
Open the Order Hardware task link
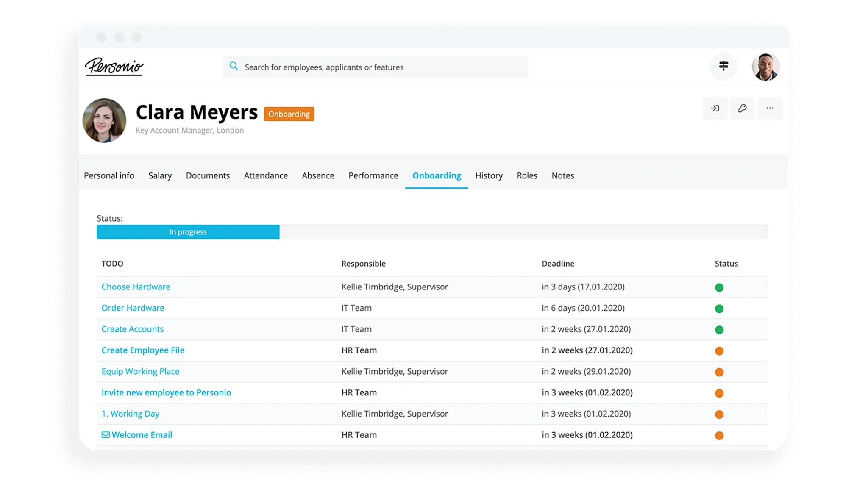click(133, 308)
